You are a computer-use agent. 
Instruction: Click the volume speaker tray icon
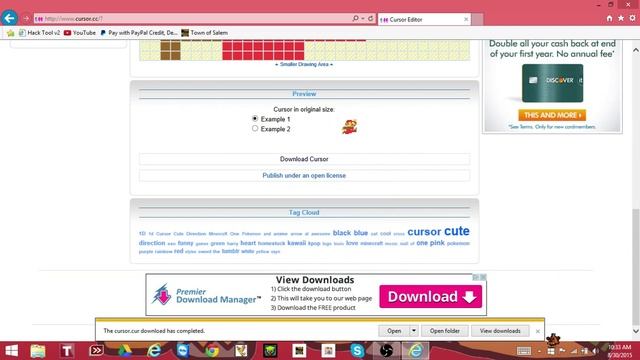click(x=596, y=351)
